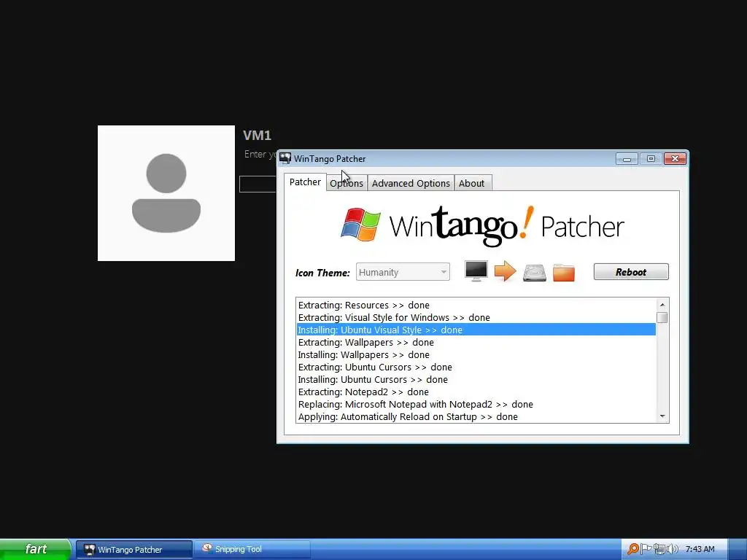Open the network tray icon

659,549
